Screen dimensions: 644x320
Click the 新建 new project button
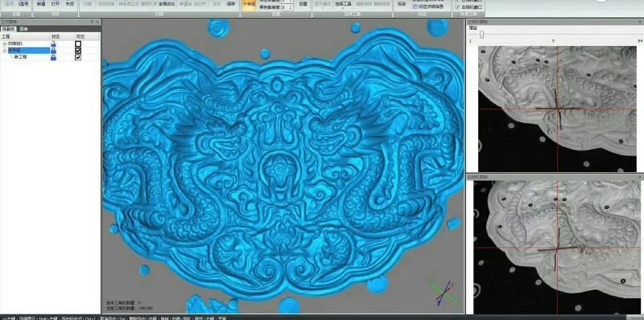(41, 4)
